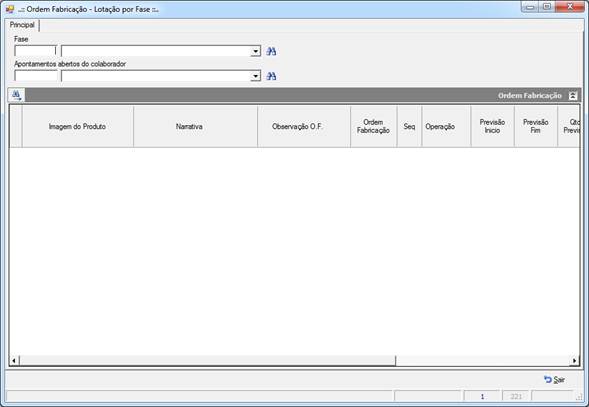Screen dimensions: 589x407
Task: Click the Seq column header
Action: tap(409, 126)
